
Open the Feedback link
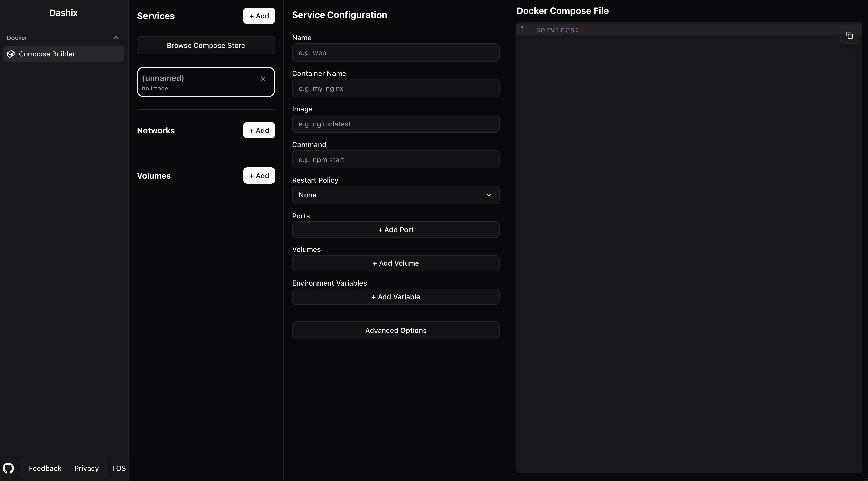pos(45,468)
